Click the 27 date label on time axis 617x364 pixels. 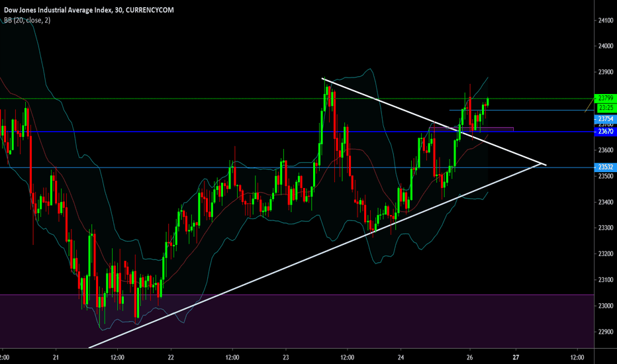516,357
